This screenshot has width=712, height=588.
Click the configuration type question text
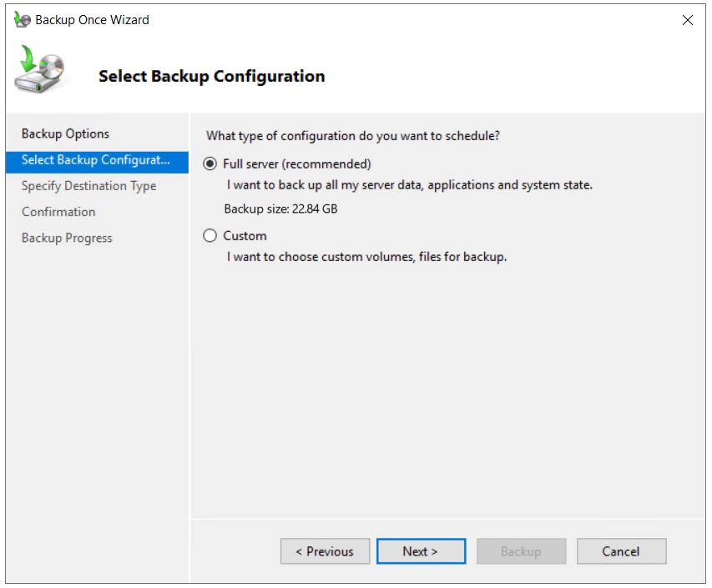point(353,136)
